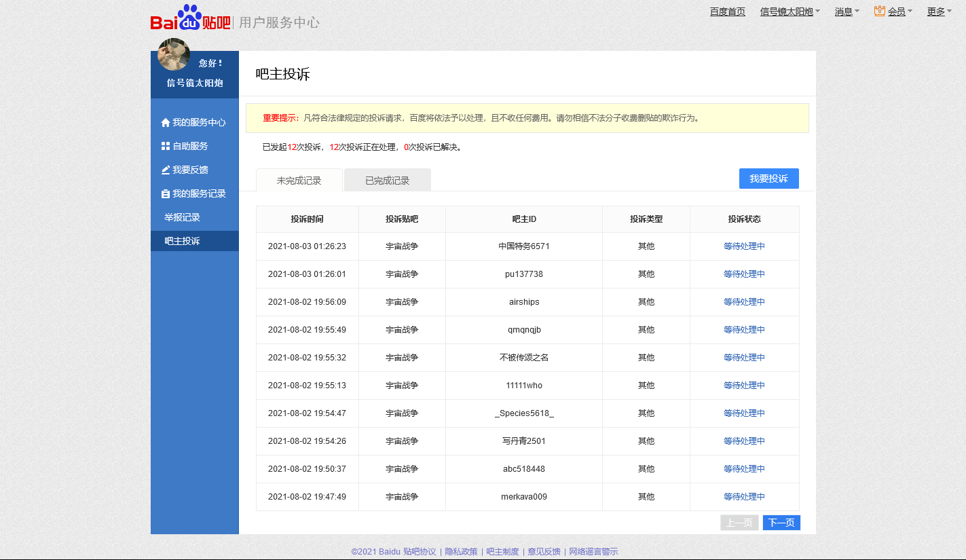Click the disabled 上一页 button
This screenshot has width=966, height=560.
[739, 523]
